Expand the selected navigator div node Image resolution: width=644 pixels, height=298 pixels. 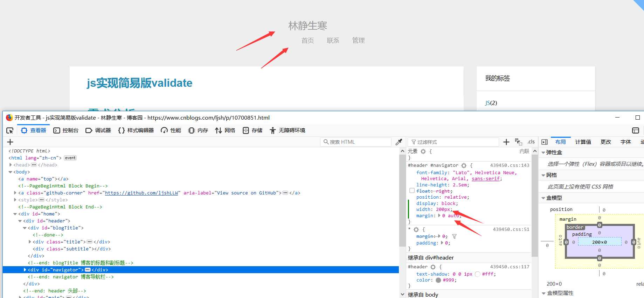click(25, 270)
